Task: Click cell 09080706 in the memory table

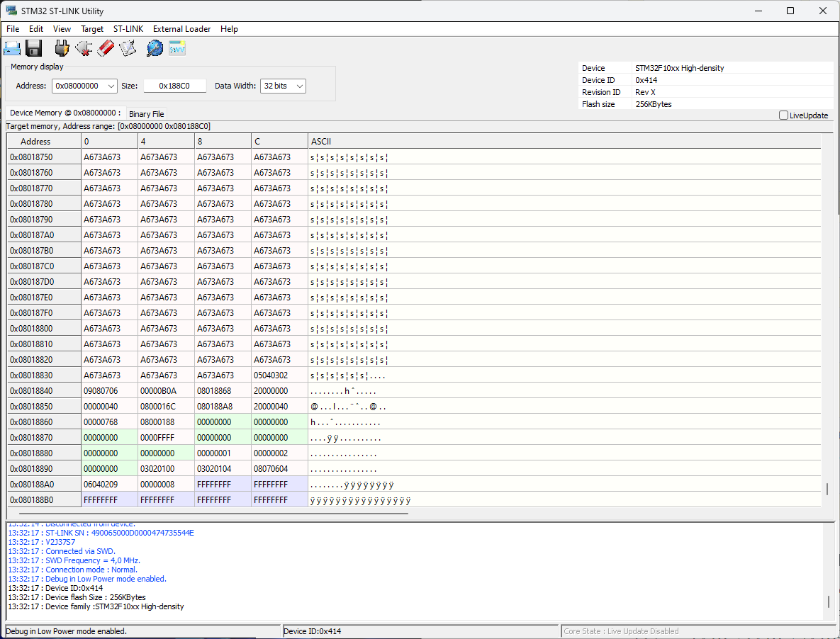Action: tap(109, 390)
